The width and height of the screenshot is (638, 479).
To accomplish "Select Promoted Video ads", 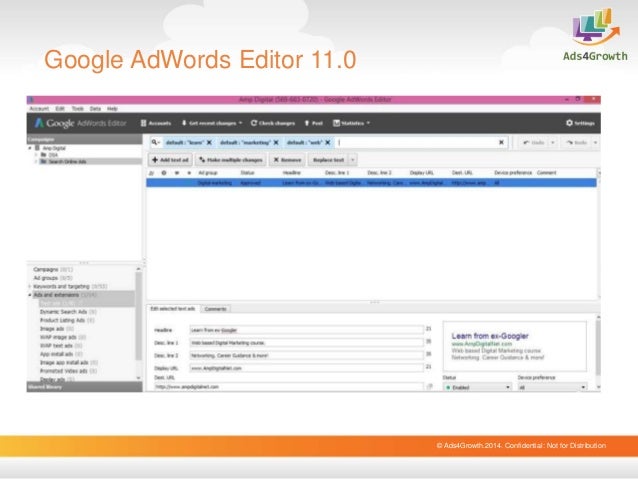I will tap(68, 371).
